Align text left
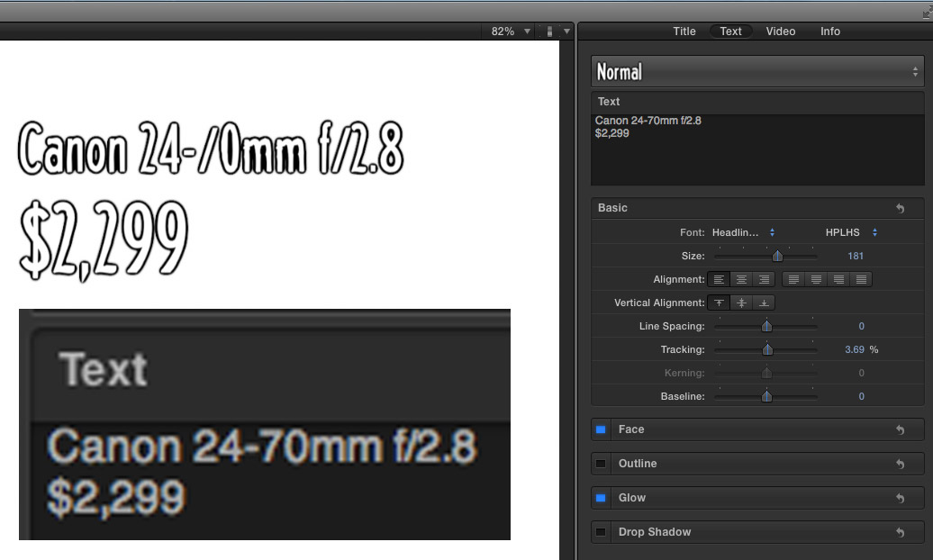 719,279
